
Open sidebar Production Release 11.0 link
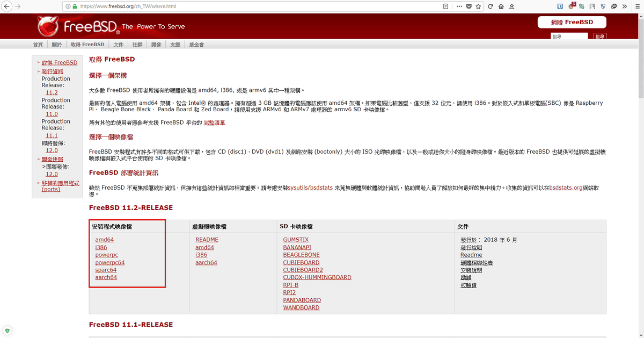tap(52, 114)
